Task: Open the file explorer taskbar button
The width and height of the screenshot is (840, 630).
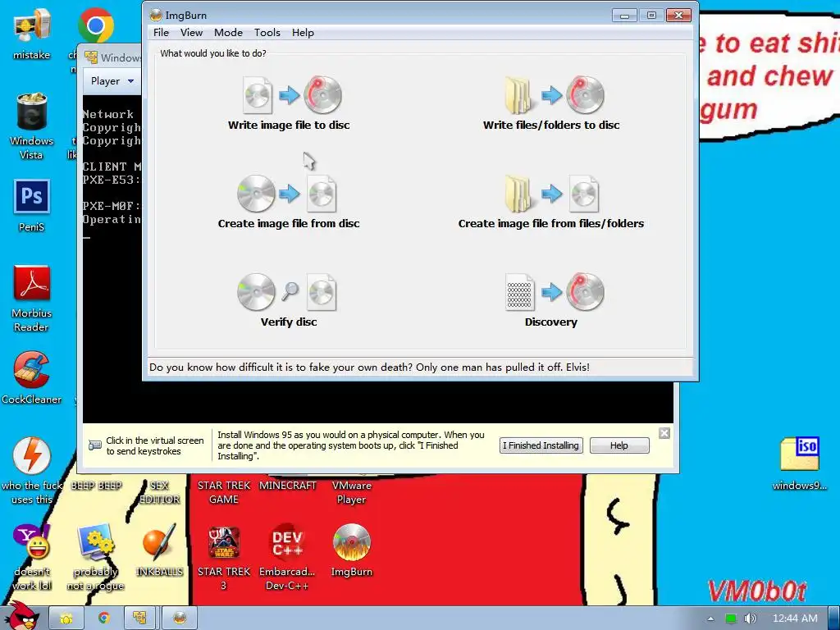Action: pyautogui.click(x=66, y=619)
